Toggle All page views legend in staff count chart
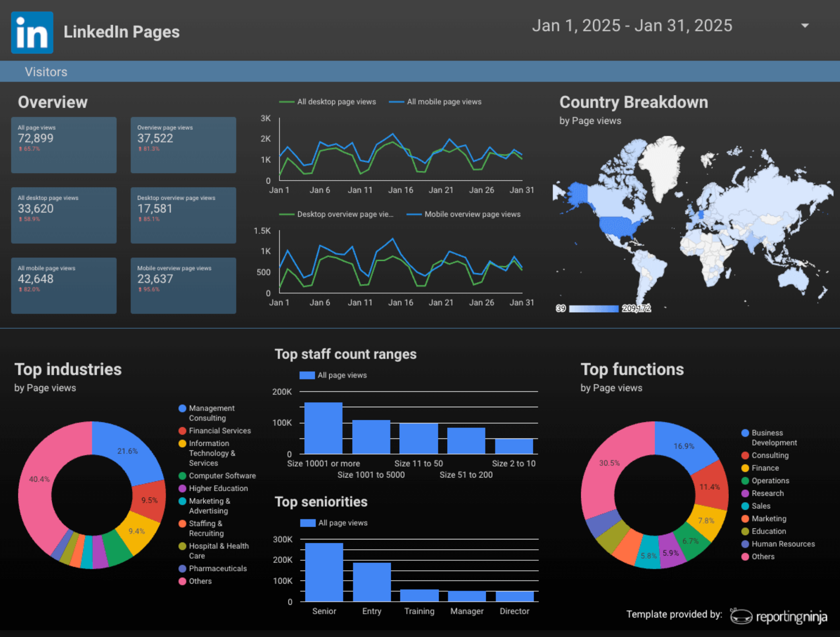 333,375
